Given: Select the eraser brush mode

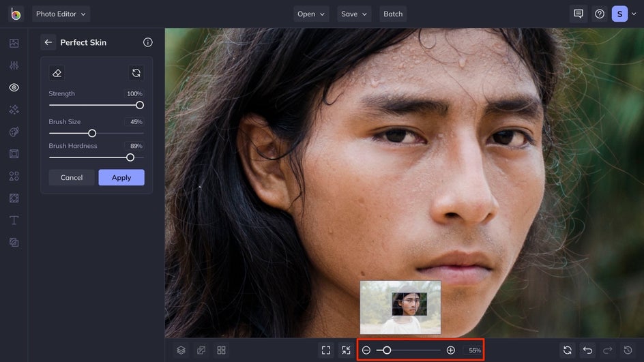Looking at the screenshot, I should (57, 73).
